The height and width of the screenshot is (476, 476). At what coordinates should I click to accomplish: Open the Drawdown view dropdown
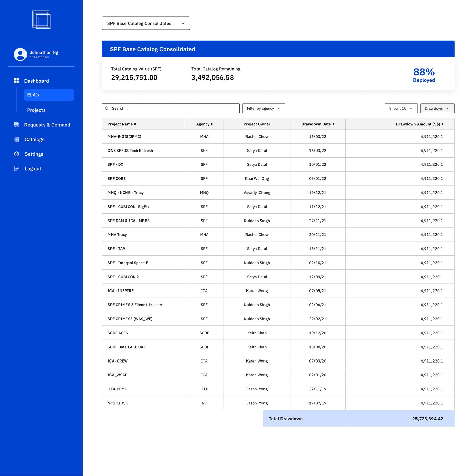pyautogui.click(x=437, y=108)
